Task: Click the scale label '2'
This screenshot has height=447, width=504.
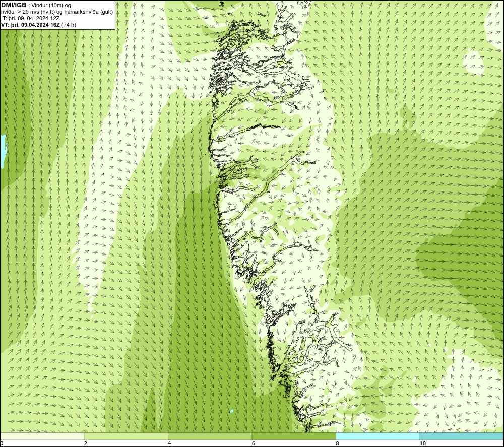Action: (86, 443)
